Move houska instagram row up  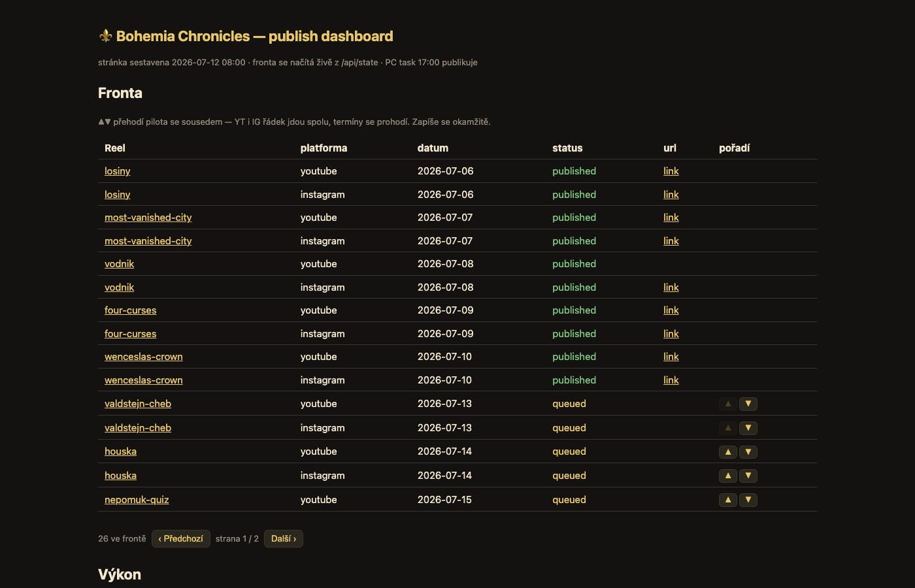727,476
